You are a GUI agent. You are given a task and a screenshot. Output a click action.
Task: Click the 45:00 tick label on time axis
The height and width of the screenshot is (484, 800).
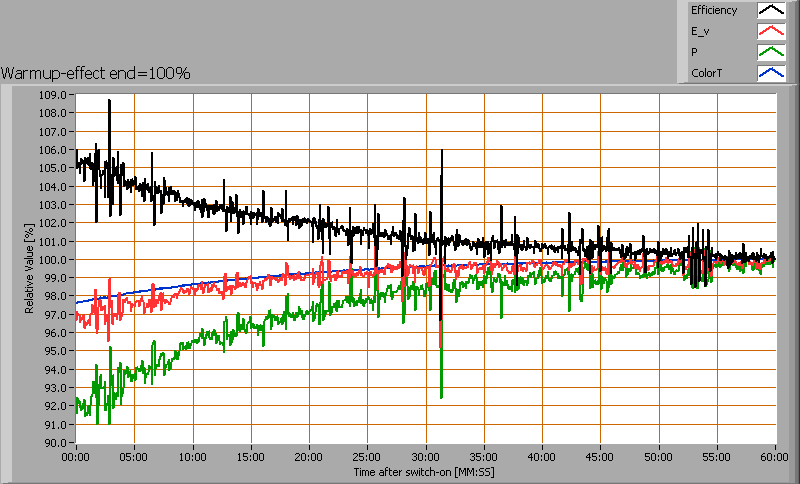pyautogui.click(x=600, y=456)
